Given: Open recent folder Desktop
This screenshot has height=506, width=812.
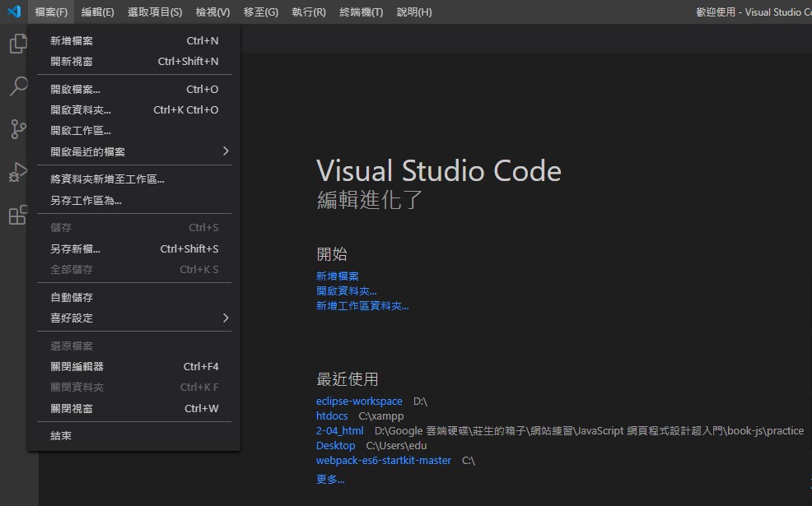Looking at the screenshot, I should coord(335,445).
